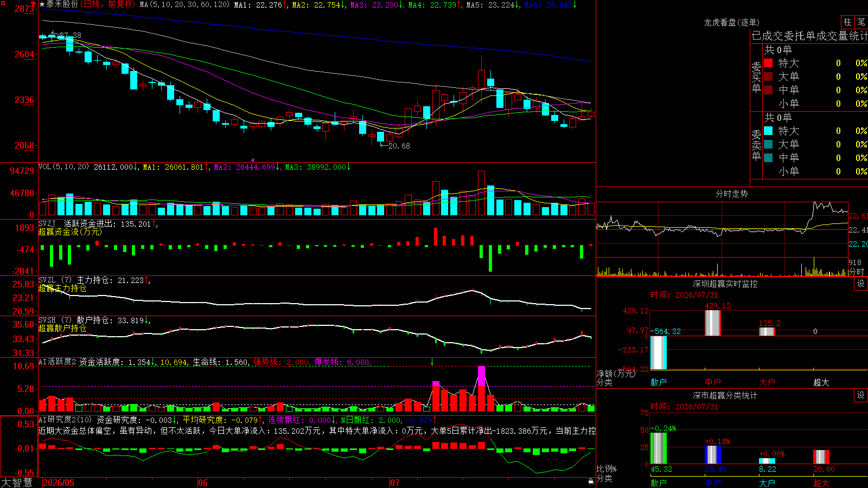Click the 深市超赢分类统计 panel title
Image resolution: width=868 pixels, height=488 pixels.
[725, 395]
